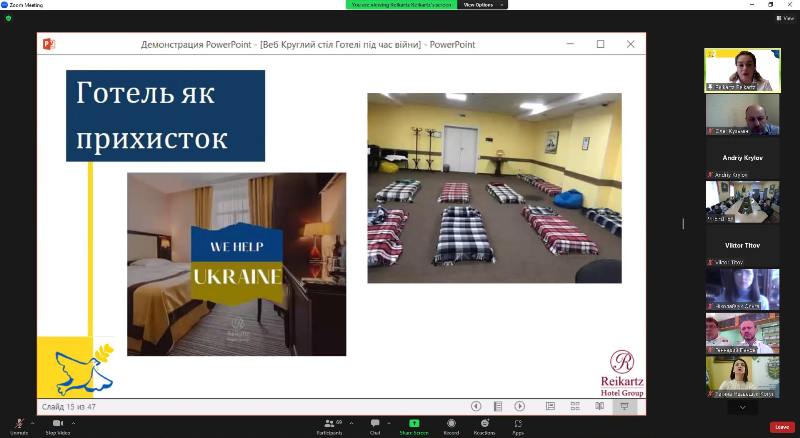Viewport: 800px width, 438px height.
Task: Click the Stop Video camera icon
Action: 58,424
